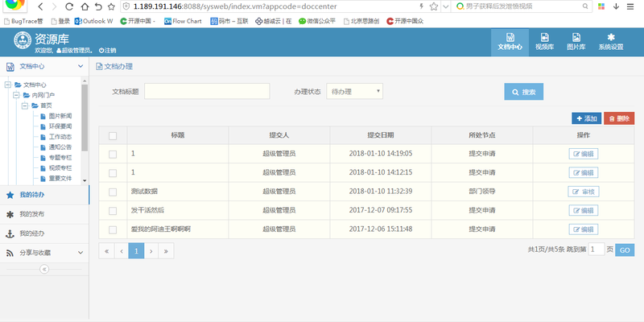Click the undo-close arrow icon in browser toolbar
The width and height of the screenshot is (644, 322).
pos(97,6)
